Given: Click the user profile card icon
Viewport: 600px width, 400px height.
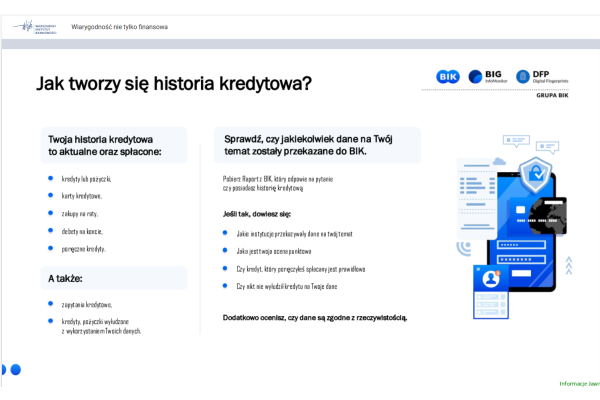Looking at the screenshot, I should (x=488, y=282).
